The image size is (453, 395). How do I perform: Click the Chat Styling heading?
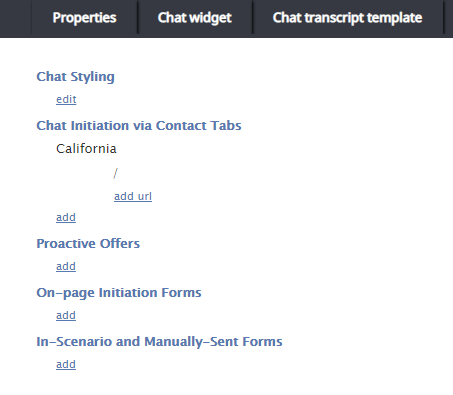coord(75,77)
